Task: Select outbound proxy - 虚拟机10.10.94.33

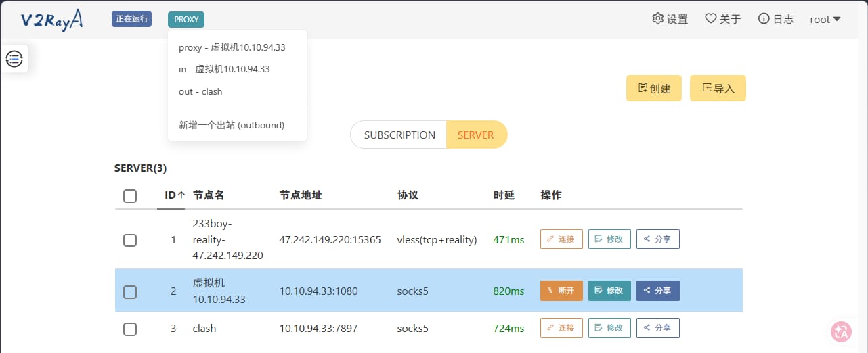Action: click(237, 47)
